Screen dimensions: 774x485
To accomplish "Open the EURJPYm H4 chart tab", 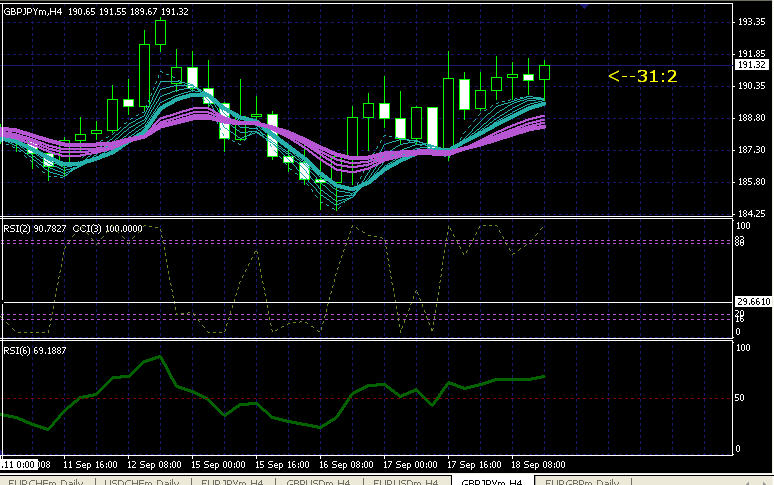I will [x=234, y=481].
